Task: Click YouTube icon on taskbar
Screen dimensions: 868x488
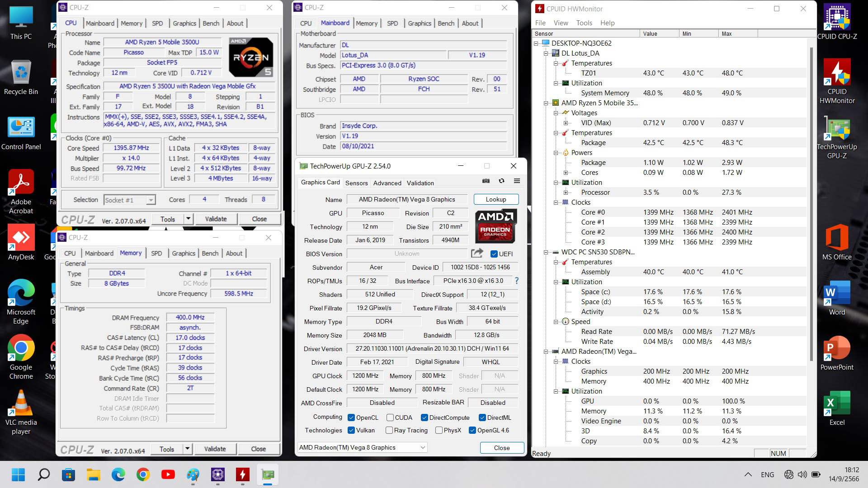Action: pyautogui.click(x=168, y=474)
